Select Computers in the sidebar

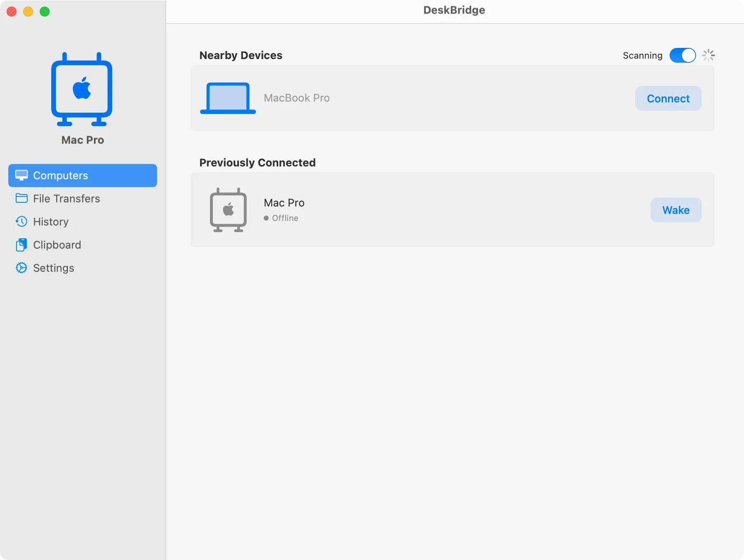(x=83, y=176)
